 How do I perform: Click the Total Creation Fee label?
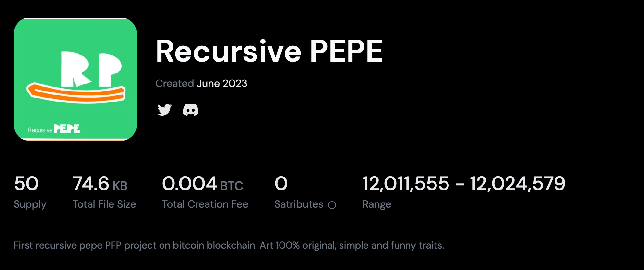point(205,204)
